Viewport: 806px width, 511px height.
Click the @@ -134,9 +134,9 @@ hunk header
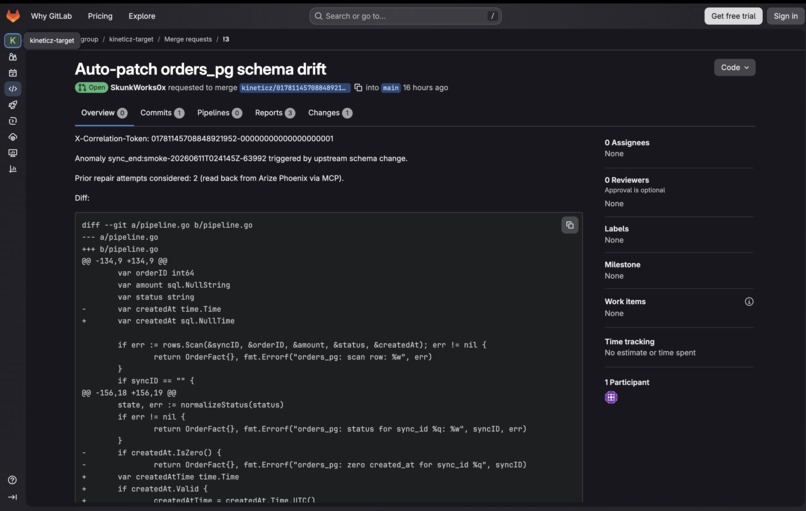pos(124,261)
